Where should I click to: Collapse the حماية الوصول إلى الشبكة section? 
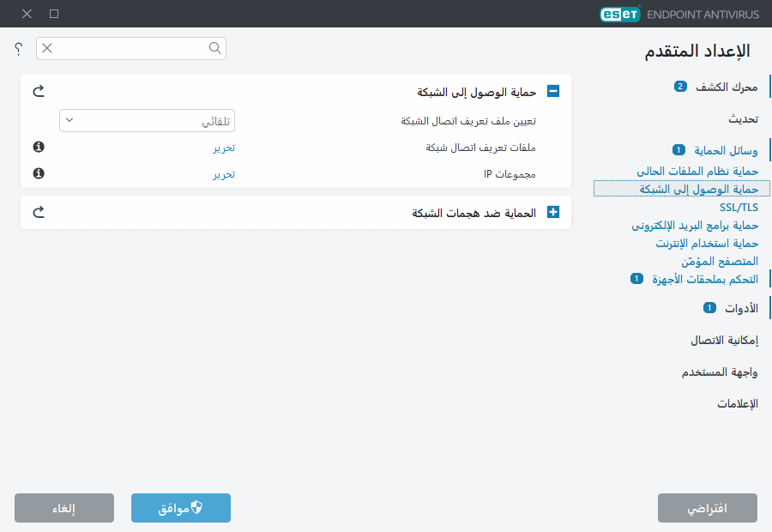point(553,90)
